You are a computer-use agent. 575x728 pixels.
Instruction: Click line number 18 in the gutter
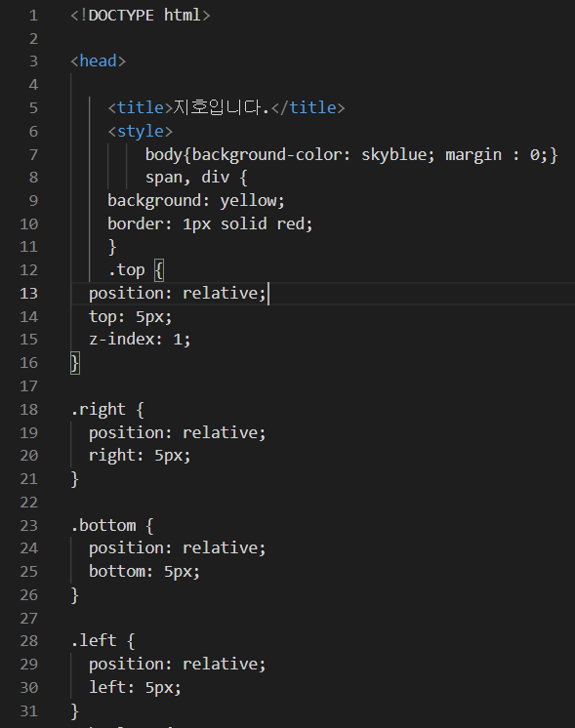point(28,410)
